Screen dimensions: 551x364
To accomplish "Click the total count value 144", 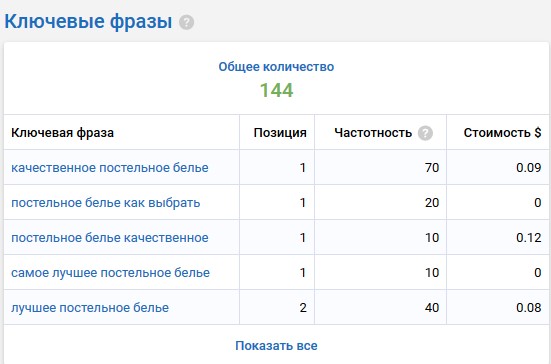I will pos(276,90).
